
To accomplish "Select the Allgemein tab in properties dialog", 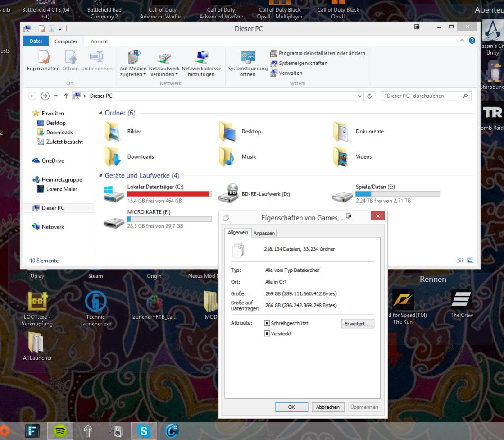I will point(238,232).
